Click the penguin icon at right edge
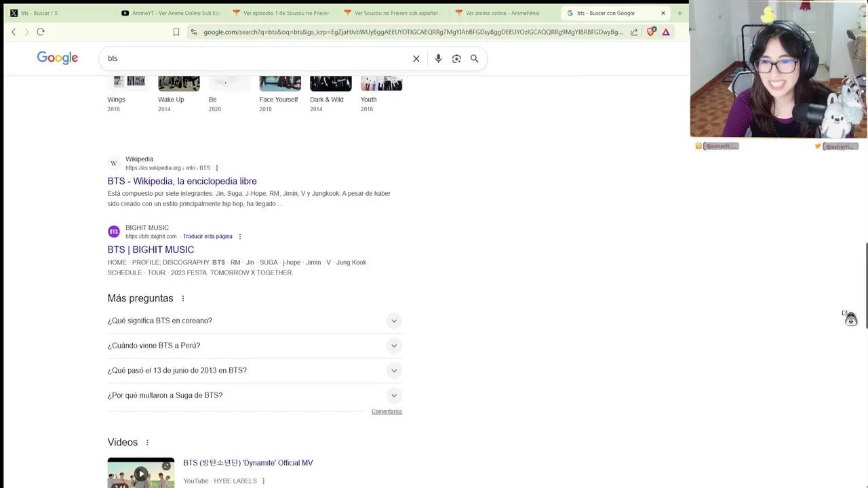The image size is (868, 488). 850,319
